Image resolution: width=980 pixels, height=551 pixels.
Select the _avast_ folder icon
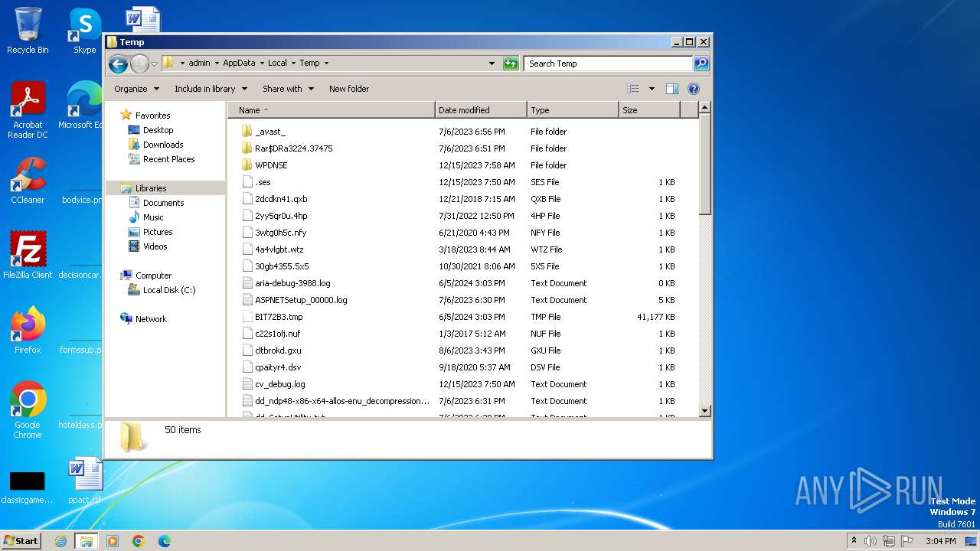(x=247, y=132)
